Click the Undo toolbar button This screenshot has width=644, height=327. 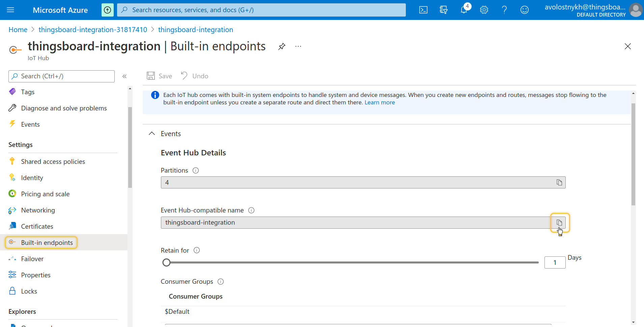(x=194, y=76)
